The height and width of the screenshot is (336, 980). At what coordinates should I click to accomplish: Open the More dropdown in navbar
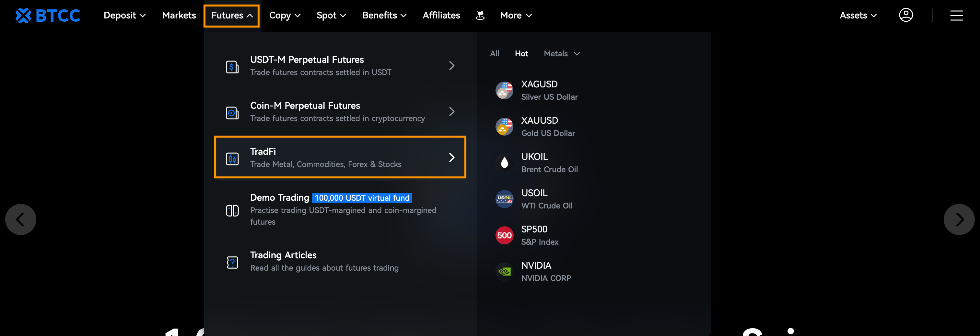click(516, 16)
